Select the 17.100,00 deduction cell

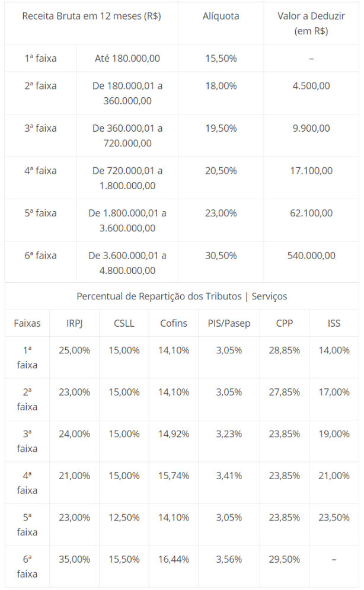click(311, 171)
